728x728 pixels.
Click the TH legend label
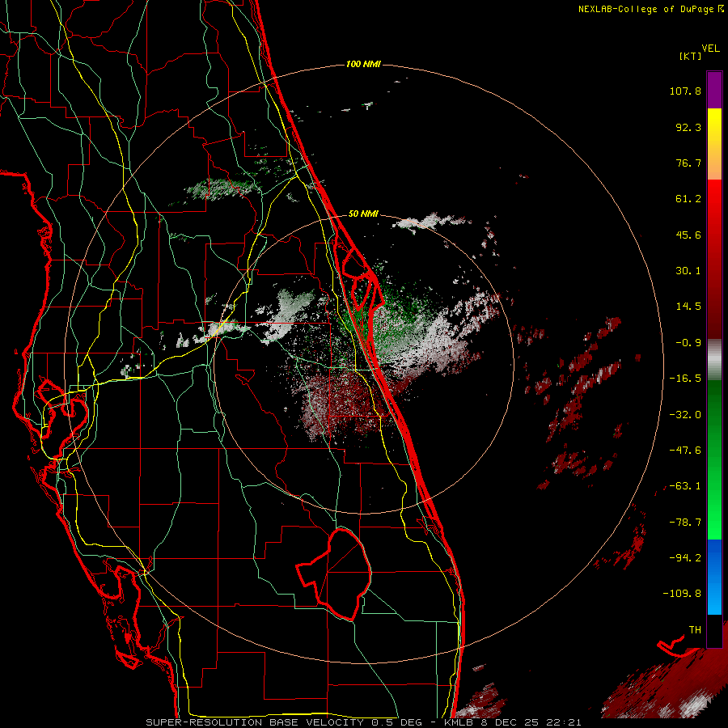pos(695,630)
